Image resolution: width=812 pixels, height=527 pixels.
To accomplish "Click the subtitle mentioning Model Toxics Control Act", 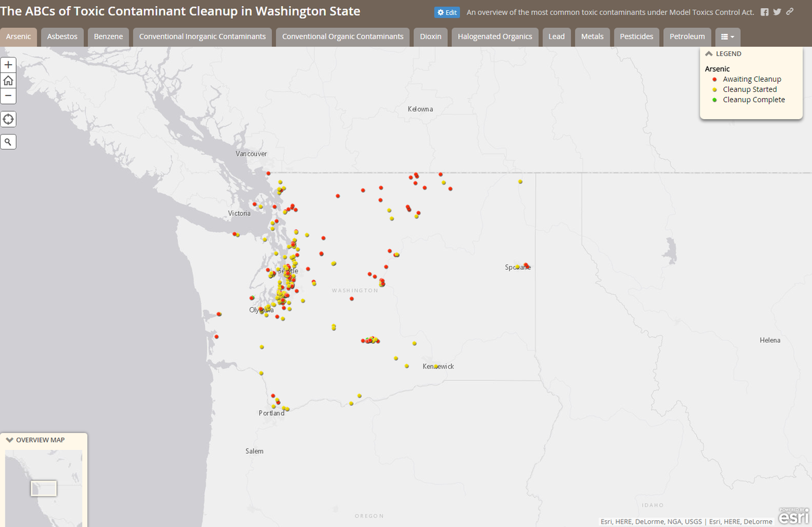I will coord(610,12).
